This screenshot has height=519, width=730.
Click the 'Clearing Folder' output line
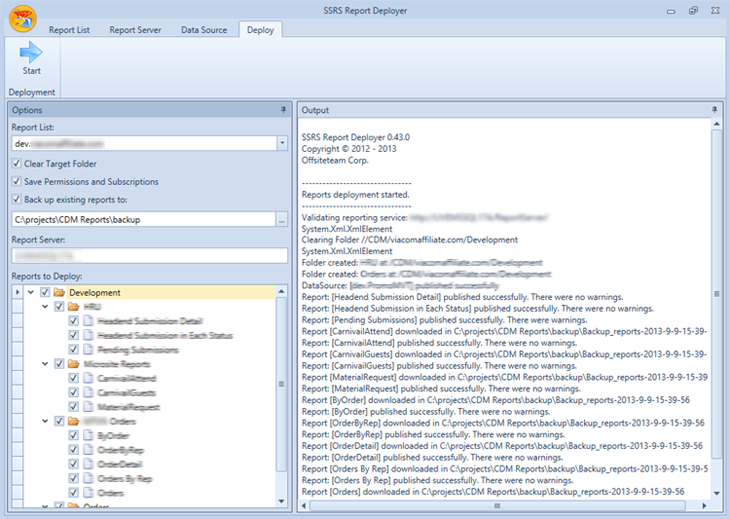(410, 240)
